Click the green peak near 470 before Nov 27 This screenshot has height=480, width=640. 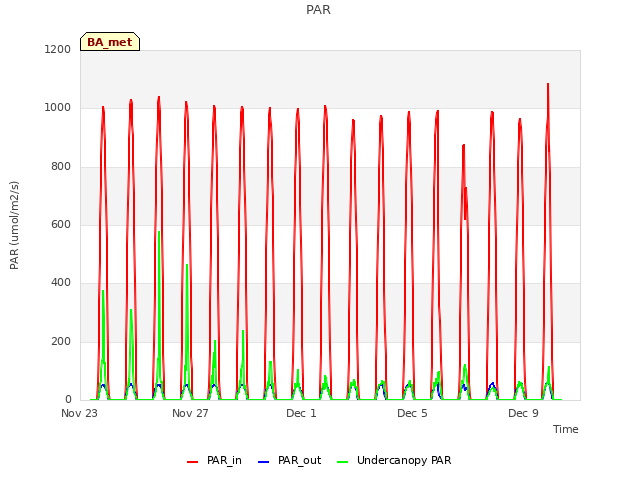(x=187, y=265)
